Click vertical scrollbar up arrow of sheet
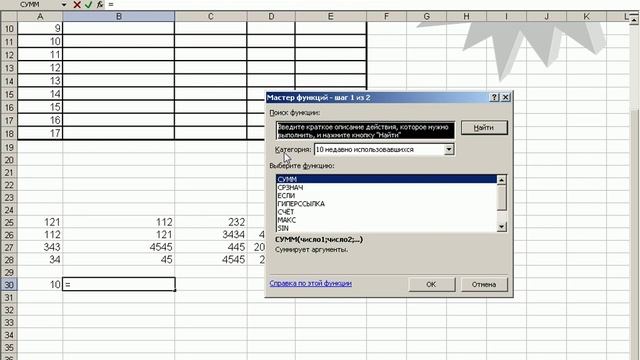This screenshot has width=640, height=360. point(635,20)
